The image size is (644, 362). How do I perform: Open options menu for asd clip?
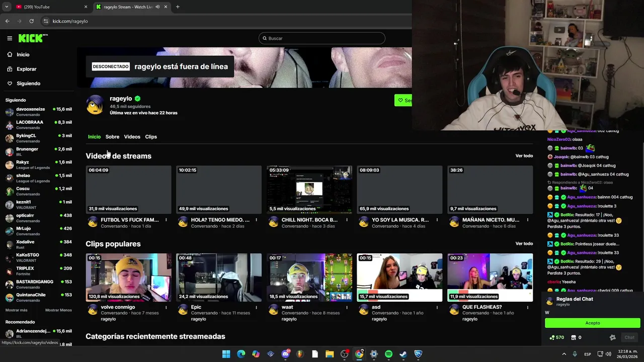437,307
